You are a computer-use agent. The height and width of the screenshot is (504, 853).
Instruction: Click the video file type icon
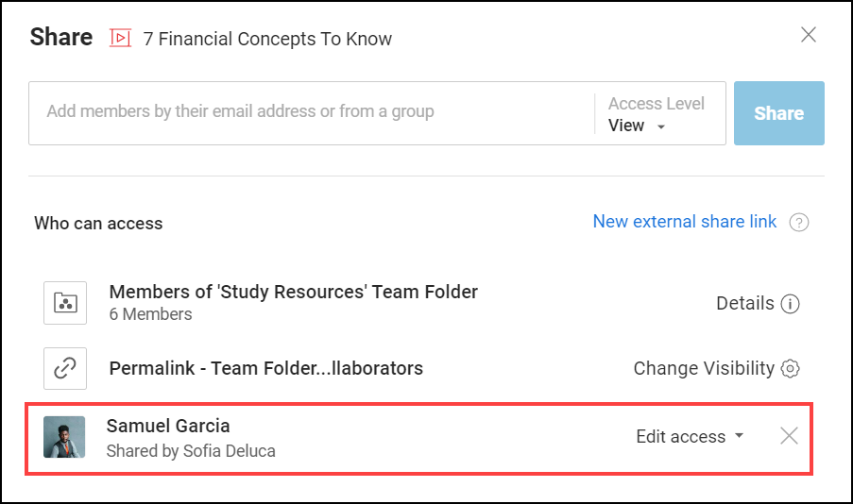(x=120, y=38)
